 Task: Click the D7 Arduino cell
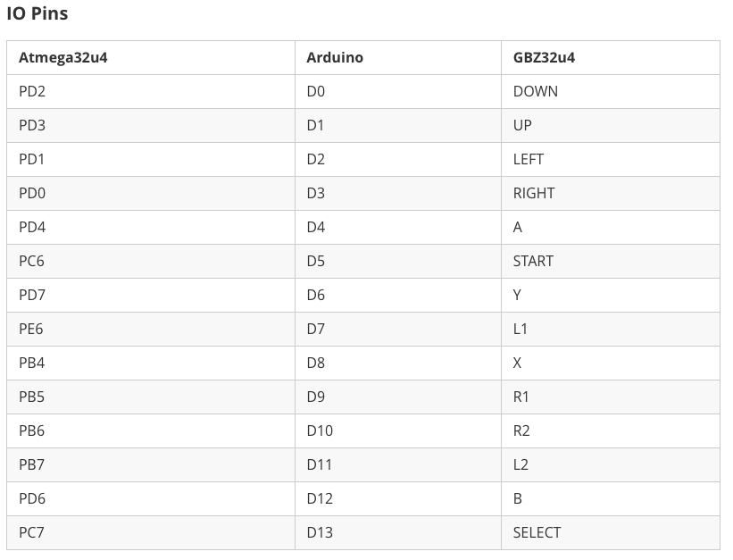398,329
